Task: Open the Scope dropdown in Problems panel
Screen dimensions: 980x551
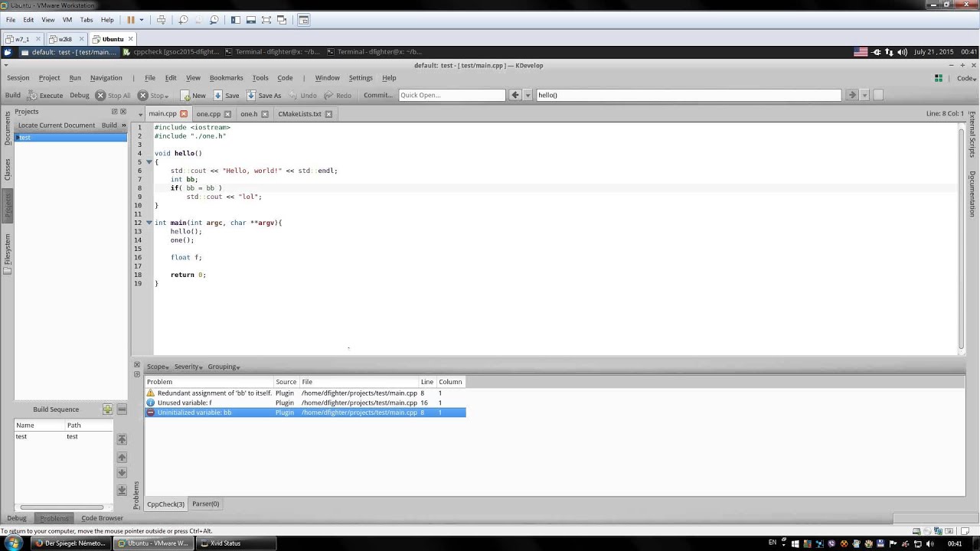Action: (156, 367)
